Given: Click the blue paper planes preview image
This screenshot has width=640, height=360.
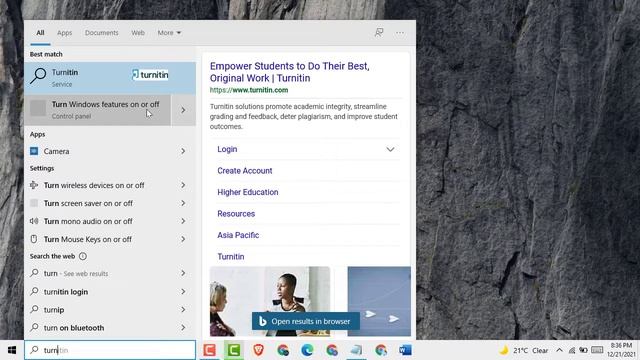Looking at the screenshot, I should pos(379,301).
